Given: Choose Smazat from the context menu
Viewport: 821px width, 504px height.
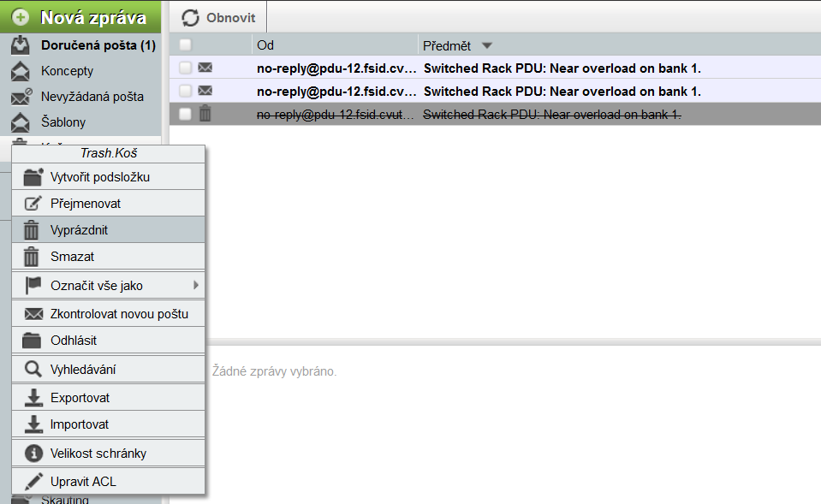Looking at the screenshot, I should pyautogui.click(x=109, y=257).
